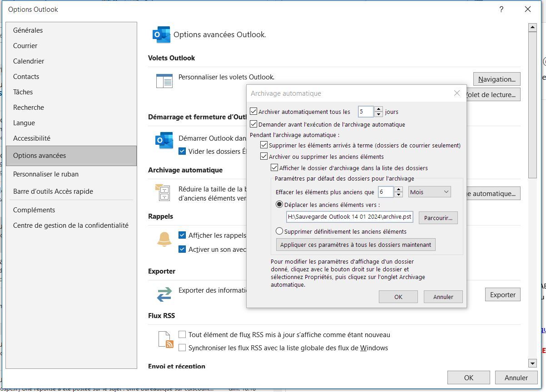Increase the older-than months spinner
Viewport: 546px width, 392px height.
point(398,190)
